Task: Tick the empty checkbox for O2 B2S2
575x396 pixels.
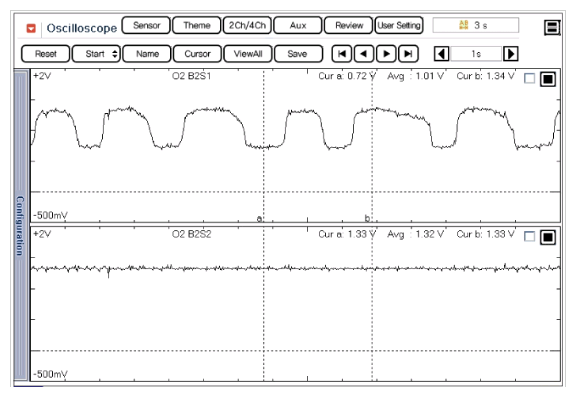Action: (x=530, y=236)
